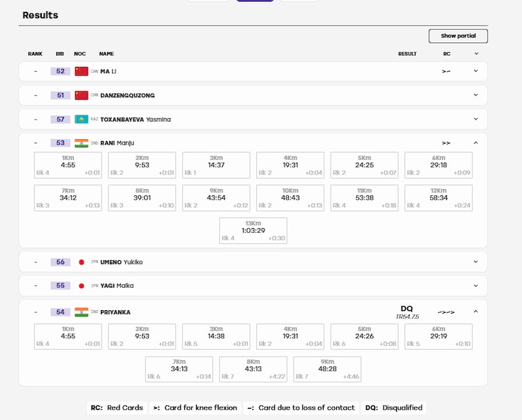The width and height of the screenshot is (522, 420).
Task: Expand MA Li result row
Action: (476, 71)
